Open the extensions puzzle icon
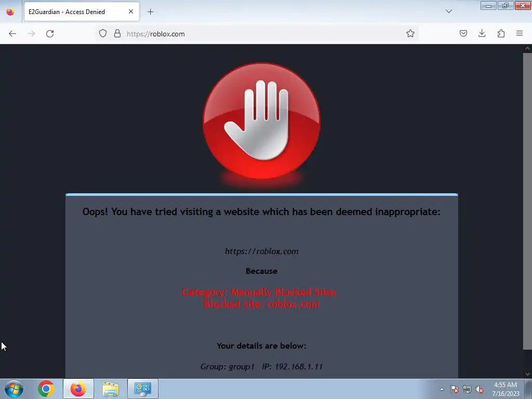Image resolution: width=532 pixels, height=399 pixels. (x=501, y=33)
